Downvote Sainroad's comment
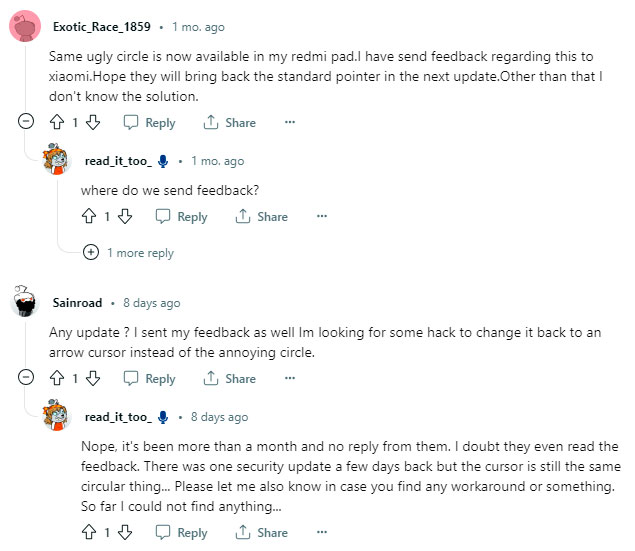Screen dimensions: 635x551 93,378
